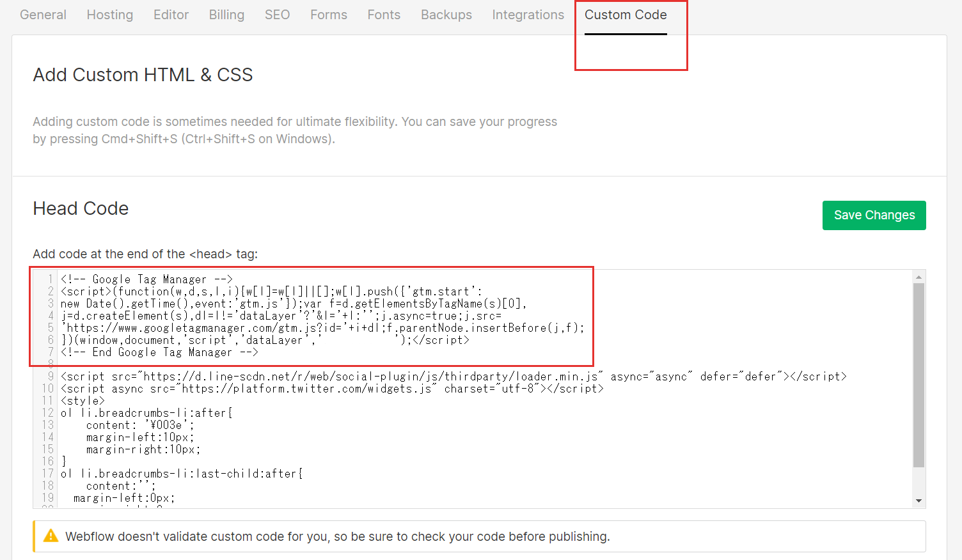
Task: Switch to the Hosting tab
Action: coord(110,15)
